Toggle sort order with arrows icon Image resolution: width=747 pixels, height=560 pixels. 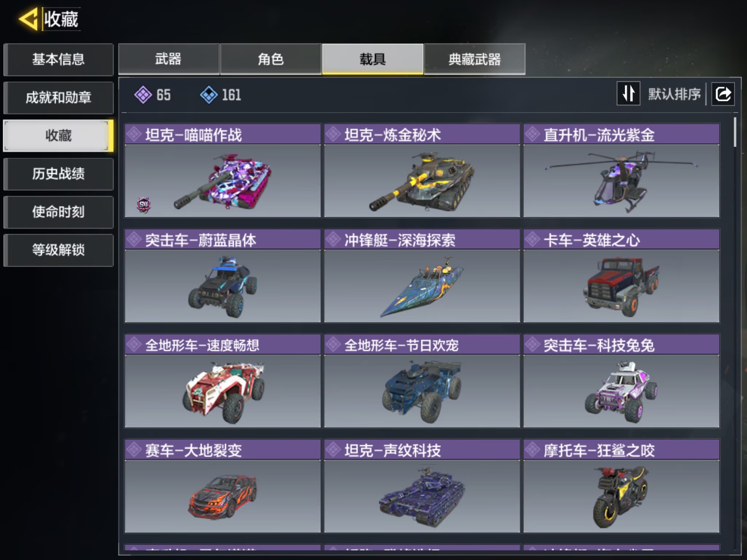coord(628,94)
